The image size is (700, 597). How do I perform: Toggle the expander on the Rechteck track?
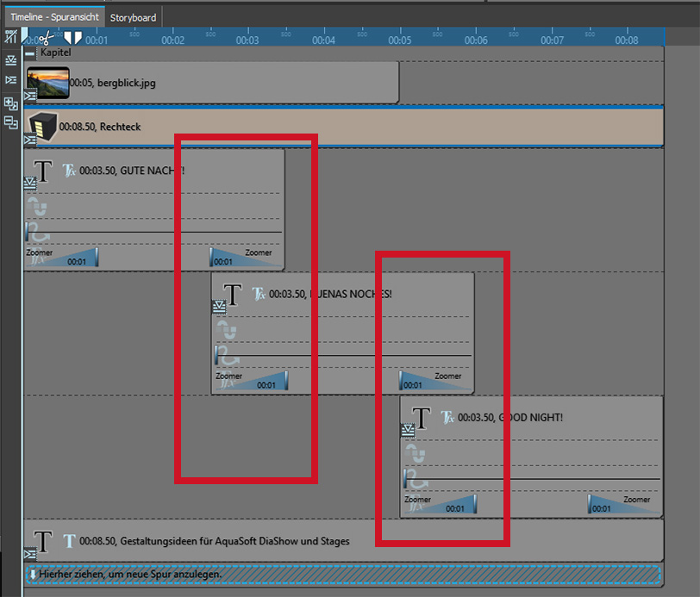tap(30, 140)
